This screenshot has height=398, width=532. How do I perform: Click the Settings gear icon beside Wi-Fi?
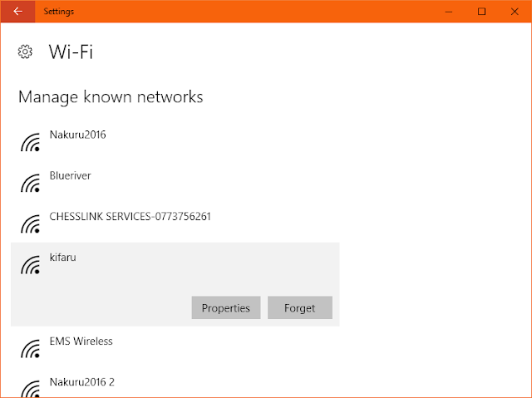tap(25, 52)
